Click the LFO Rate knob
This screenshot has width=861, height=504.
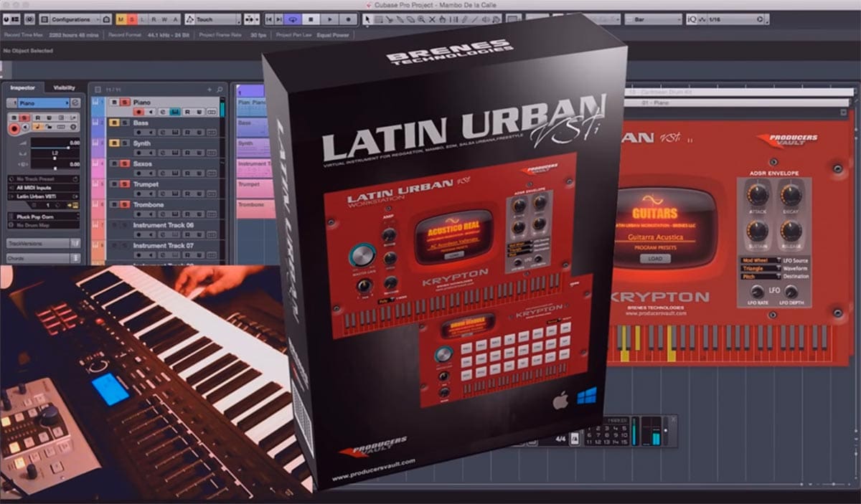[x=756, y=292]
